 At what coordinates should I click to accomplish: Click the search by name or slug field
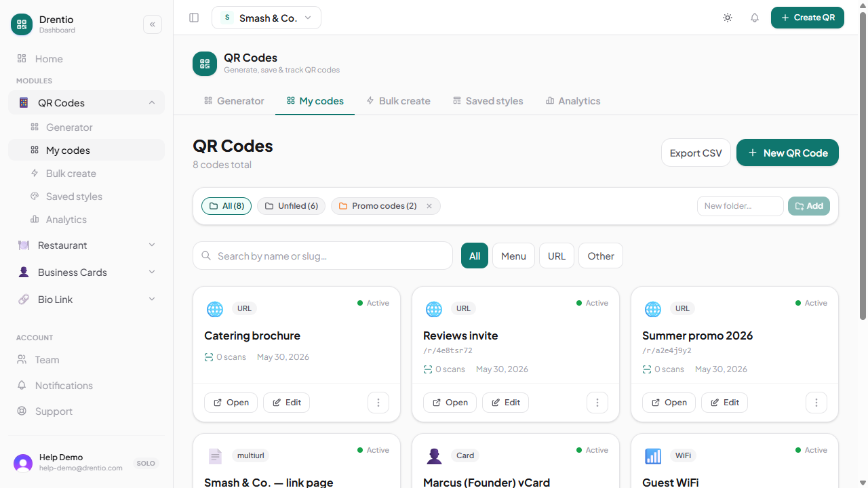coord(323,256)
